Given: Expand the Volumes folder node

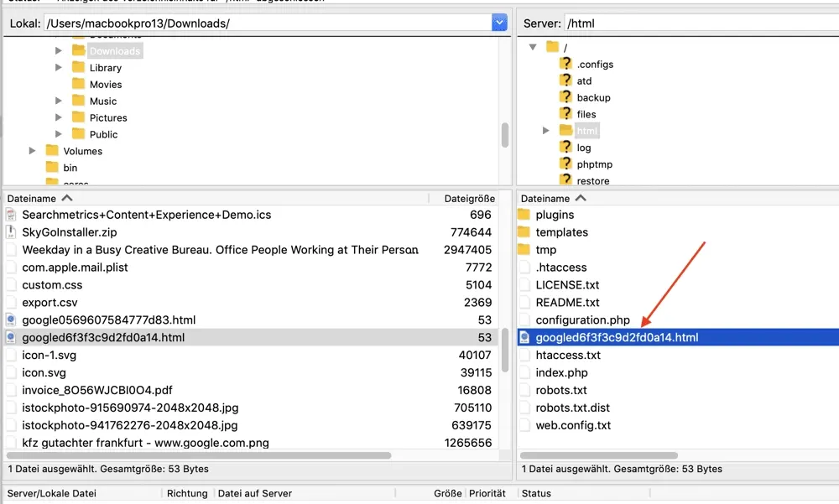Looking at the screenshot, I should (x=32, y=151).
